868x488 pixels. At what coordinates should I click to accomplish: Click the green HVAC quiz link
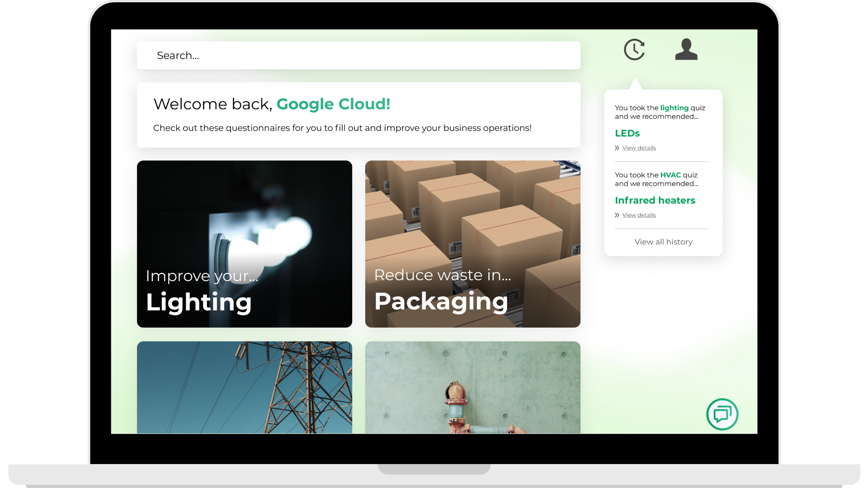point(670,175)
